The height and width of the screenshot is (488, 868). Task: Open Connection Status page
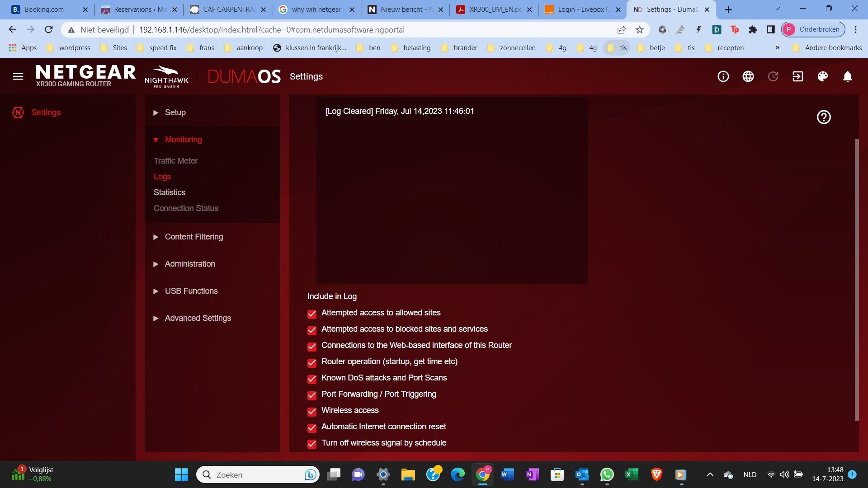pos(186,208)
